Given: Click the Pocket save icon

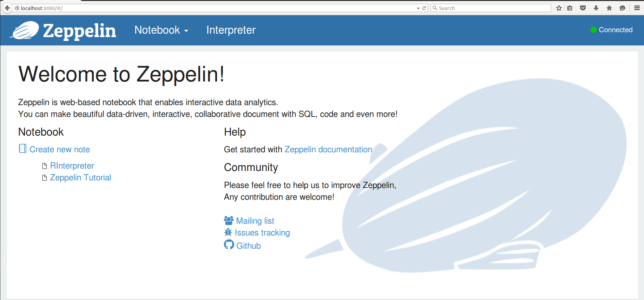Looking at the screenshot, I should [583, 8].
